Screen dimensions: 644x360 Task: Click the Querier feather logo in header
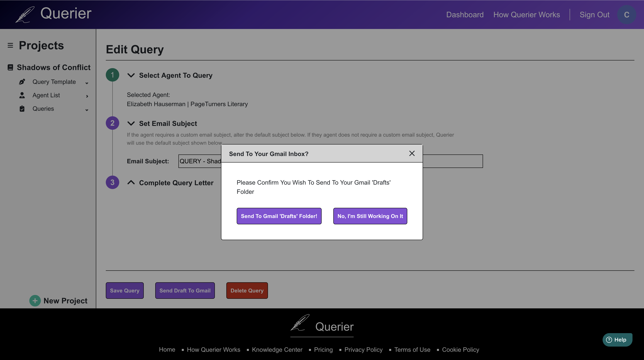[25, 14]
